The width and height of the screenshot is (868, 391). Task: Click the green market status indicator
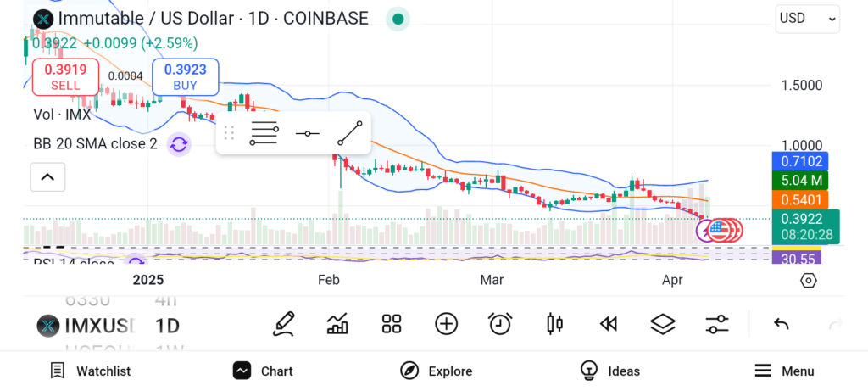[x=398, y=19]
